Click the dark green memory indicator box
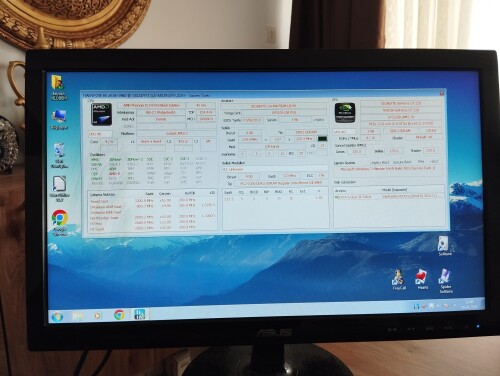The width and height of the screenshot is (500, 376). tap(322, 139)
